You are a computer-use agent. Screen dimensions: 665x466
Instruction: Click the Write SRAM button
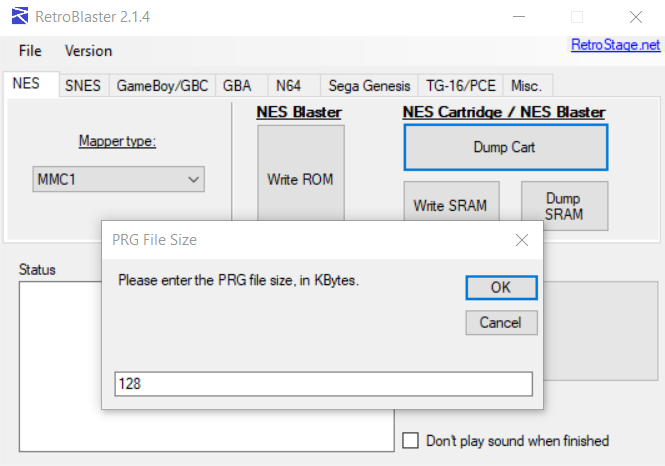(451, 202)
